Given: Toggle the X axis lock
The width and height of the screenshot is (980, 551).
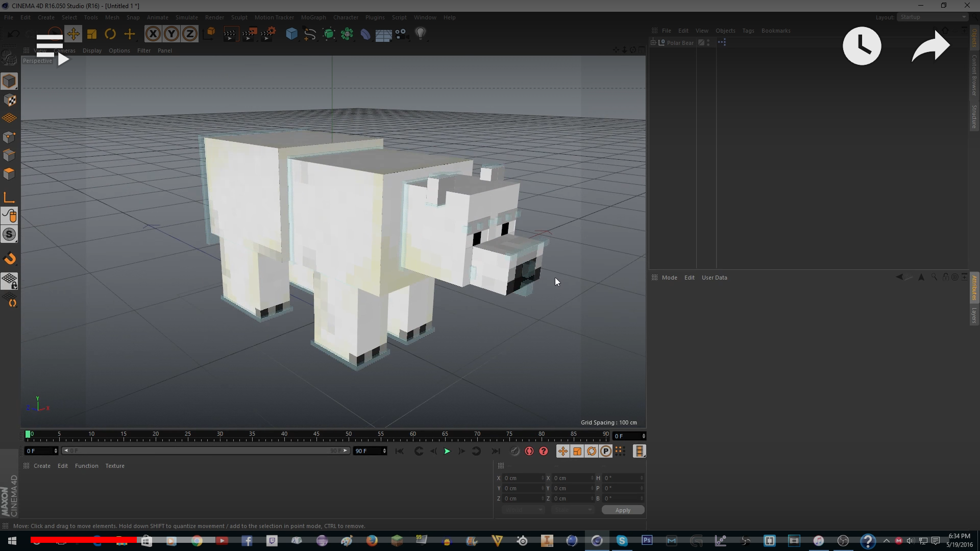Looking at the screenshot, I should coord(153,34).
